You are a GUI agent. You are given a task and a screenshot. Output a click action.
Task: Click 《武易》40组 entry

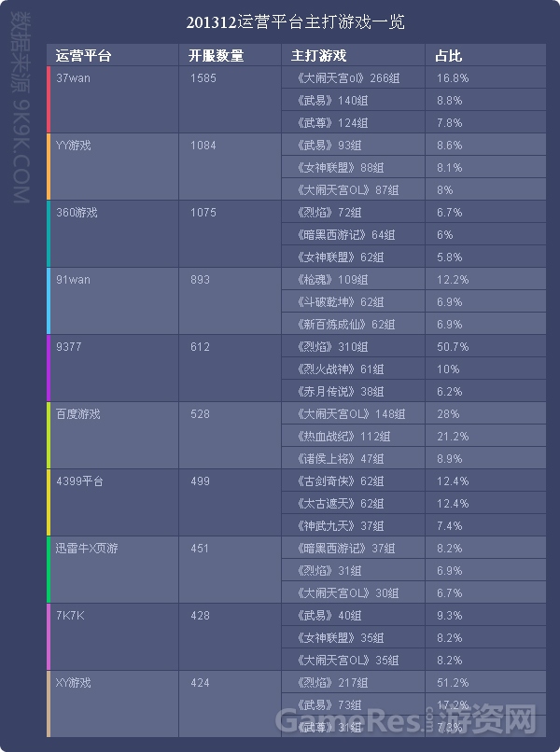[x=329, y=616]
